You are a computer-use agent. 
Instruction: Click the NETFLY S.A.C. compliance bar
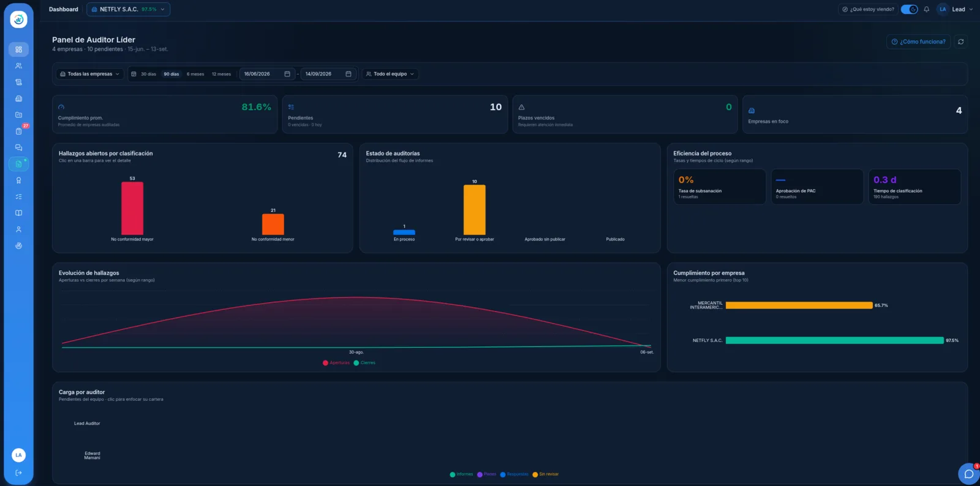click(x=834, y=340)
